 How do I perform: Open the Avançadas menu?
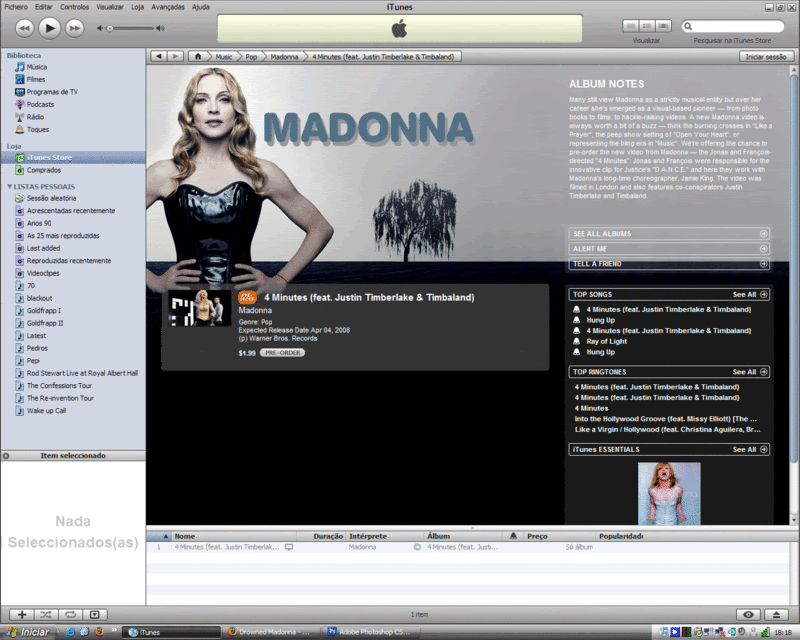168,7
